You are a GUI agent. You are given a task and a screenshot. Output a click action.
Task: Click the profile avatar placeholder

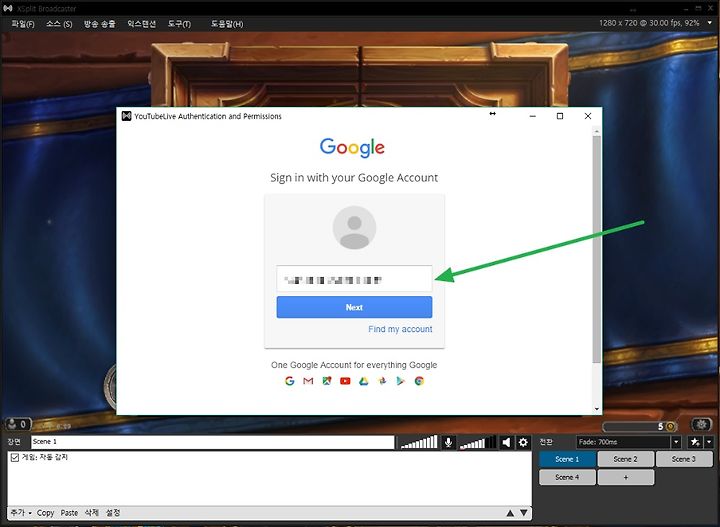pos(354,228)
